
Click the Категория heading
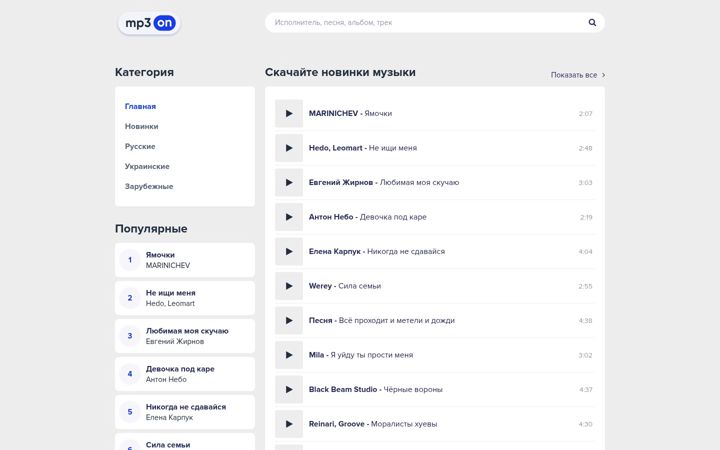pyautogui.click(x=144, y=72)
